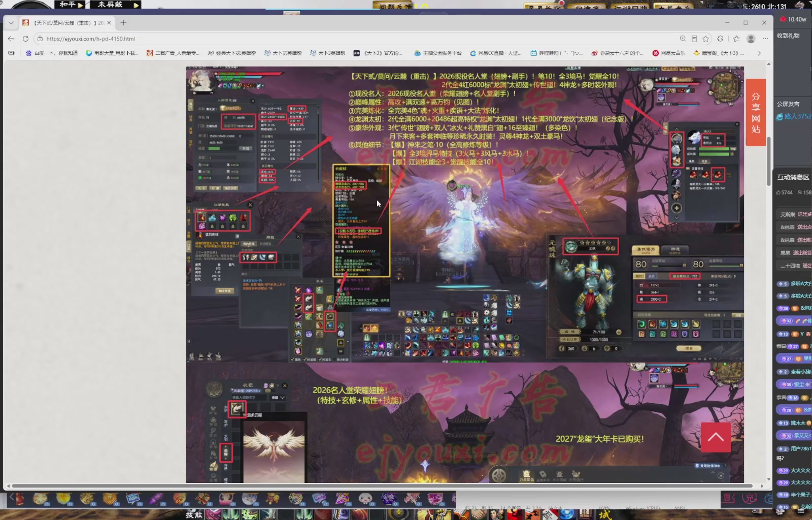The image size is (812, 520).
Task: Open the 2026名人堂荣耀翅膀 wing screenshot
Action: 465,422
